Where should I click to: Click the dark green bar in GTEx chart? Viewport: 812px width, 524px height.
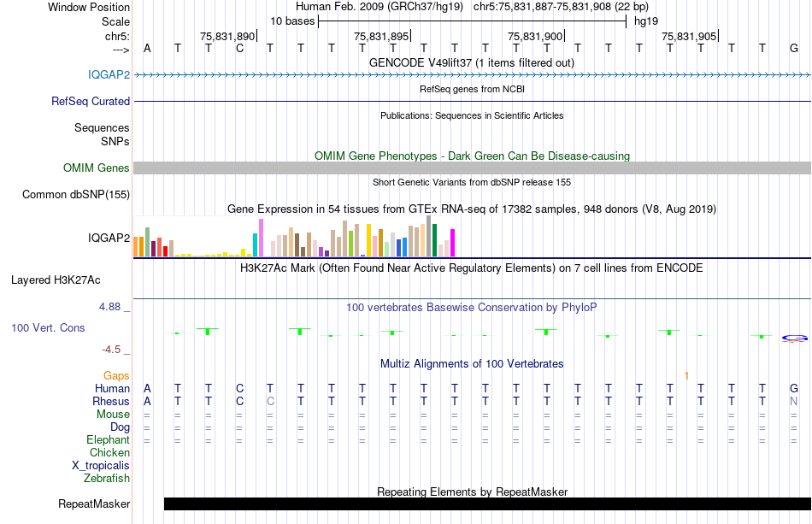[x=435, y=240]
